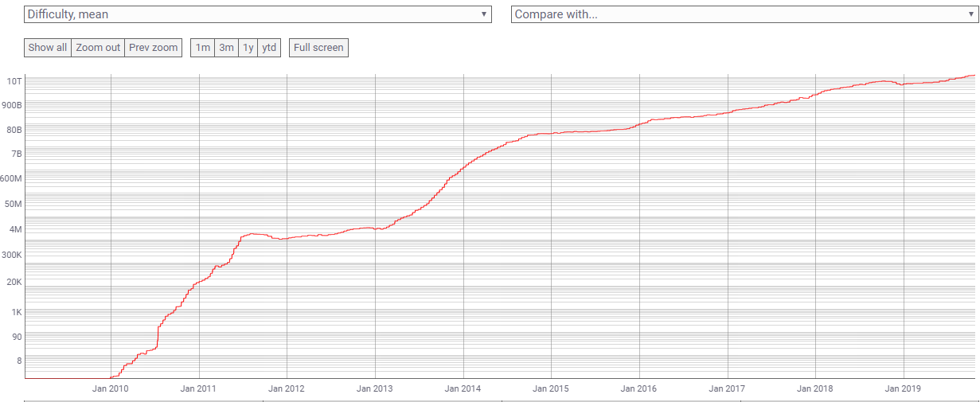The height and width of the screenshot is (402, 980).
Task: Go back with Prev zoom button
Action: [x=154, y=48]
